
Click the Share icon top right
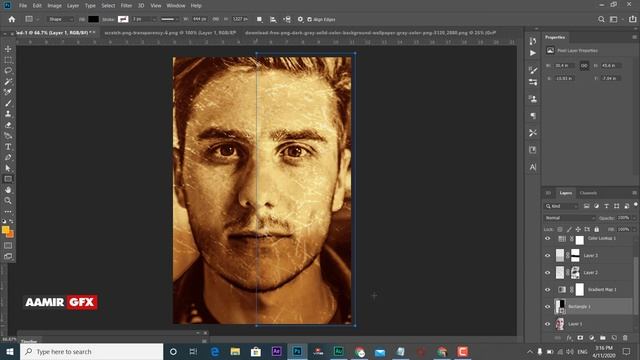[632, 19]
